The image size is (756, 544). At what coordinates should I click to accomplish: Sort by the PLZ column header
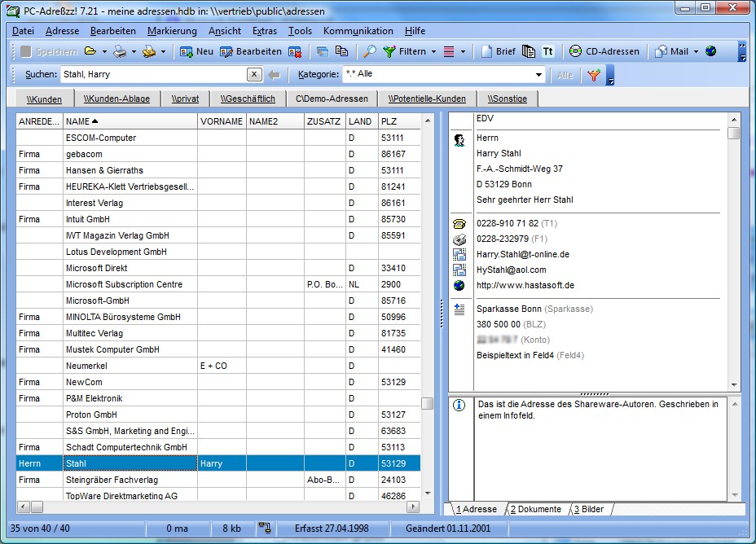tap(398, 121)
